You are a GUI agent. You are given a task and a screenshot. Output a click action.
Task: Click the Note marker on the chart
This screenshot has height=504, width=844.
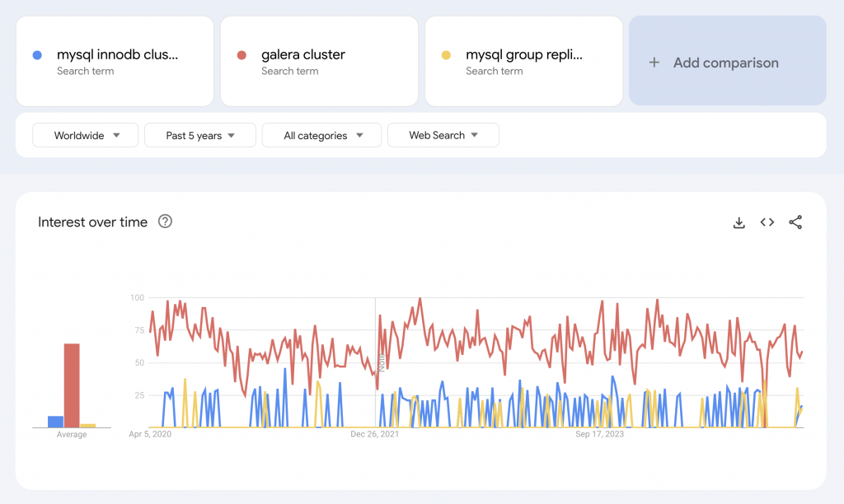pyautogui.click(x=382, y=363)
